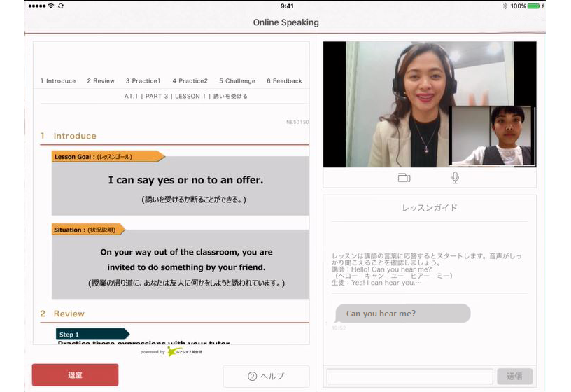Mute the microphone icon below video
Image resolution: width=571 pixels, height=392 pixels.
[x=455, y=178]
